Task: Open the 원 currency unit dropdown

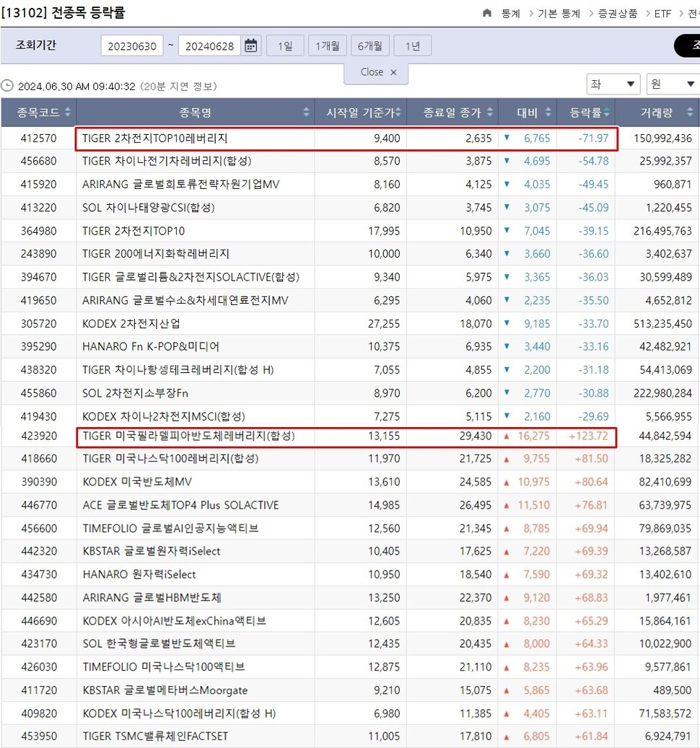Action: click(673, 84)
